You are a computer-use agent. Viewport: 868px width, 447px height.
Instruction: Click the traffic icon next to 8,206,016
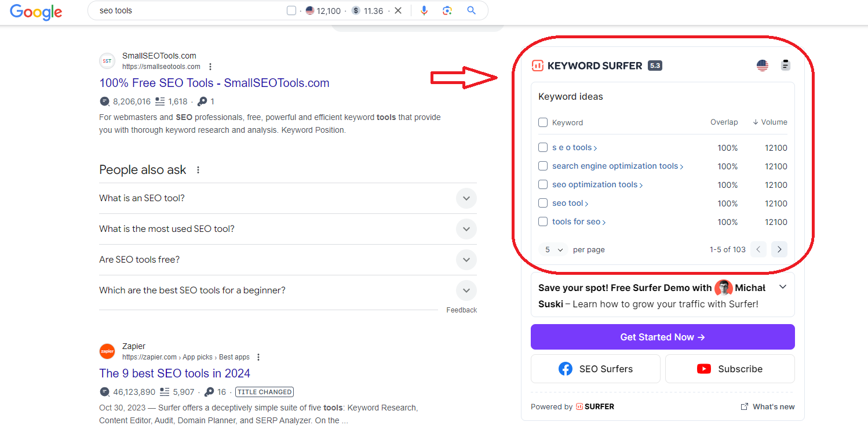(104, 101)
